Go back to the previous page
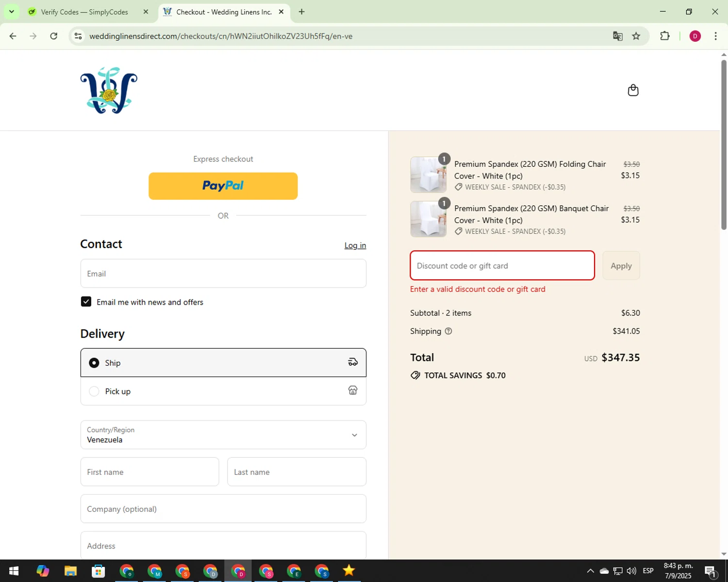This screenshot has width=728, height=582. (13, 36)
